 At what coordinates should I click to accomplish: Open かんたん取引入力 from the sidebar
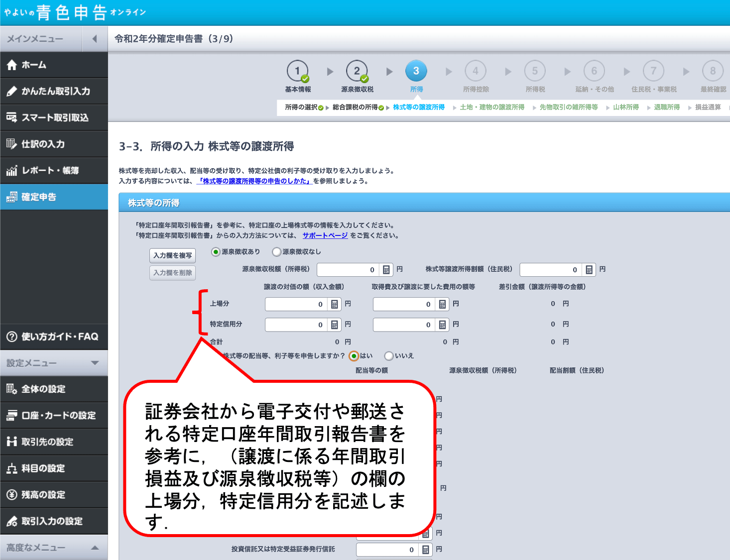(x=54, y=91)
